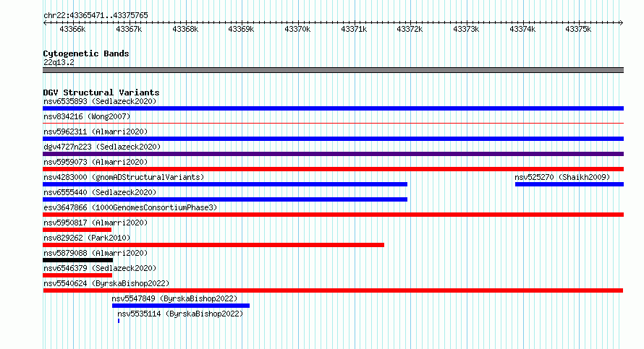Click the gray 22q13.2 cytogenetic band bar

pos(333,70)
